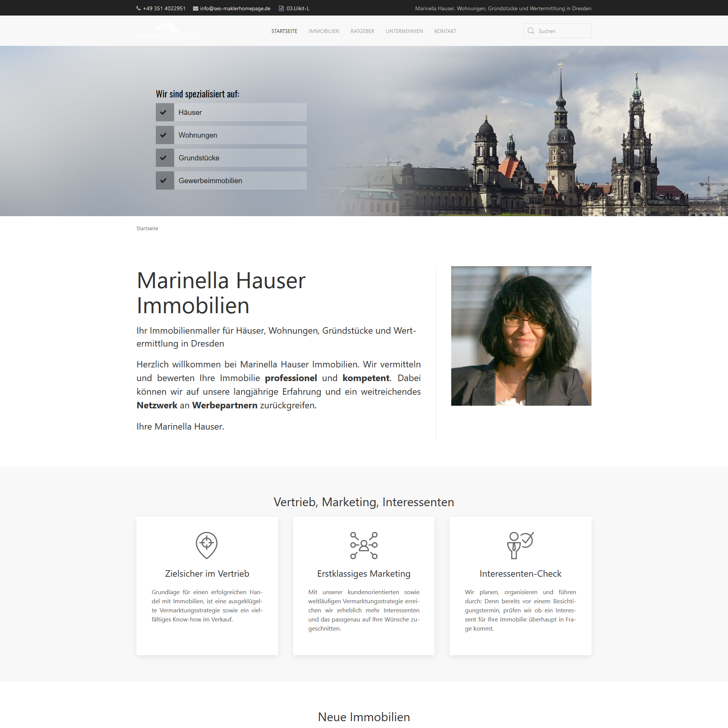Image resolution: width=728 pixels, height=728 pixels.
Task: Select the Startseite navigation item
Action: pos(284,31)
